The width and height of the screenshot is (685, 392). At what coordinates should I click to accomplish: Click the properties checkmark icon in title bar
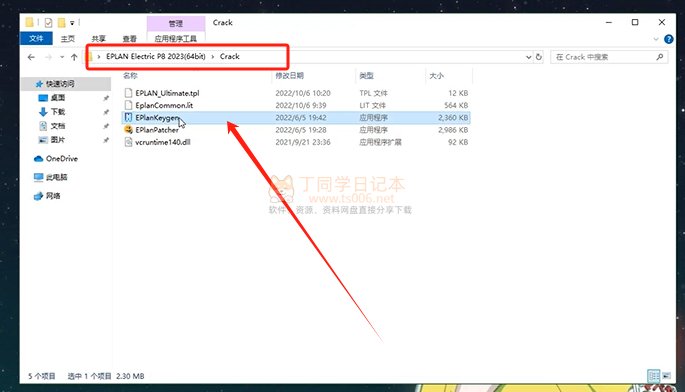tap(48, 23)
